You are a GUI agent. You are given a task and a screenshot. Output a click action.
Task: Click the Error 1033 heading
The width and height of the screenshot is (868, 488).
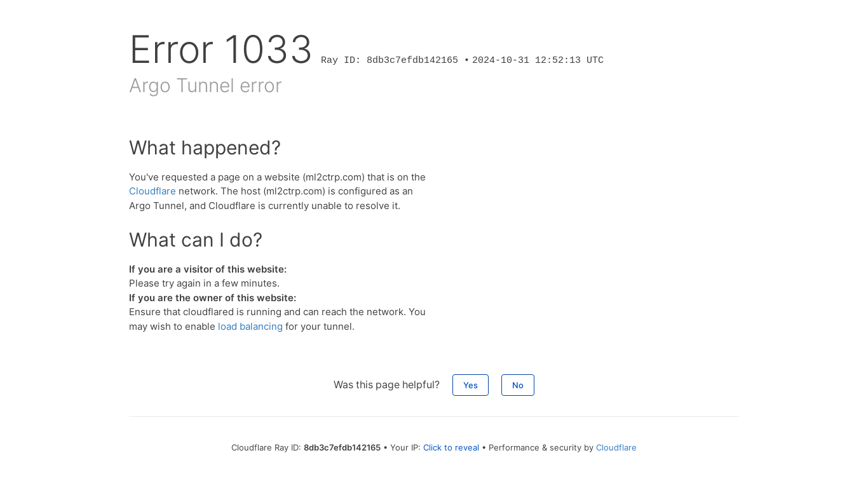point(220,50)
